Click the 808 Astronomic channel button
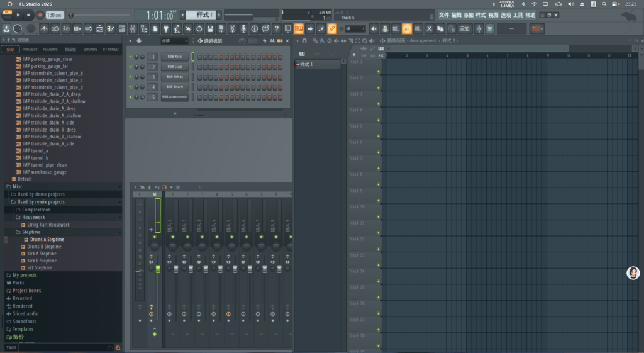The height and width of the screenshot is (353, 644). (175, 97)
